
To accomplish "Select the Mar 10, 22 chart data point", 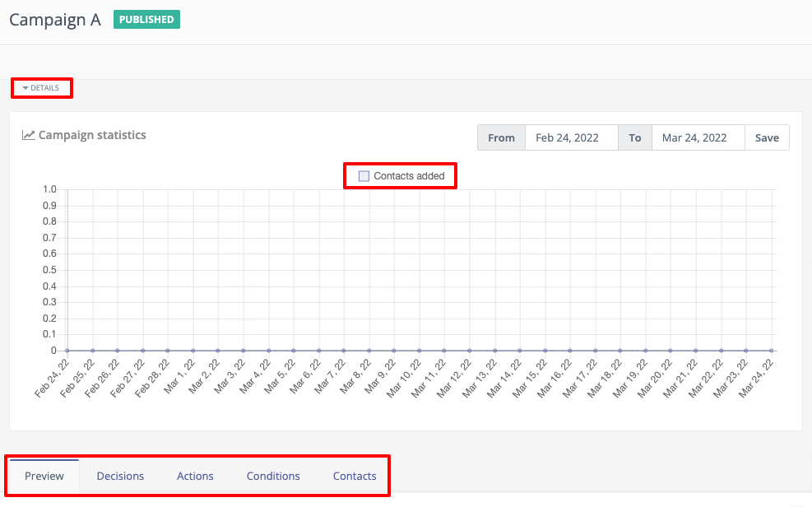I will (x=420, y=351).
